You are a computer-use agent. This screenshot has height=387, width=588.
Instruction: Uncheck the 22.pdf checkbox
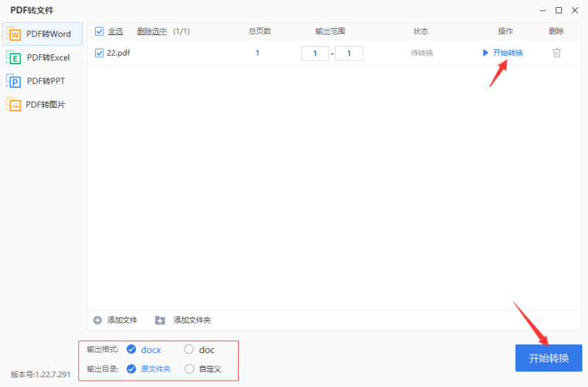click(99, 53)
